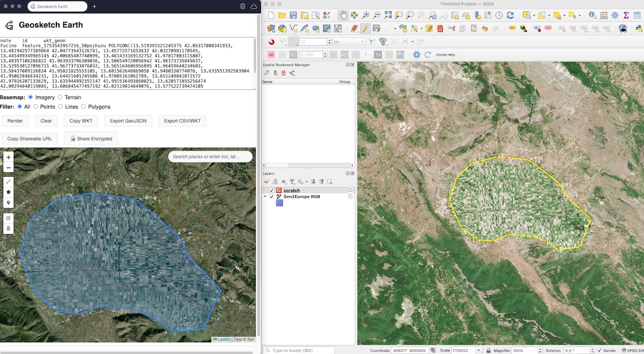The height and width of the screenshot is (354, 644).
Task: Open the Scale dropdown in status bar
Action: 479,350
